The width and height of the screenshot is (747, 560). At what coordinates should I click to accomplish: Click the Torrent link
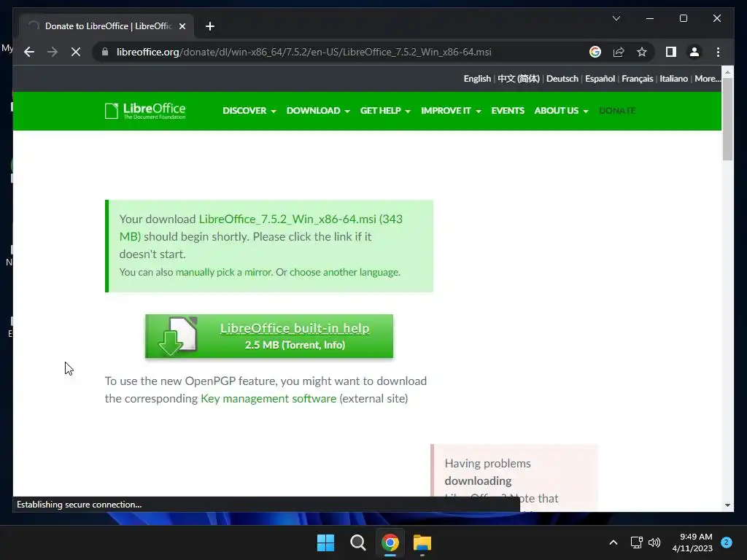click(301, 345)
